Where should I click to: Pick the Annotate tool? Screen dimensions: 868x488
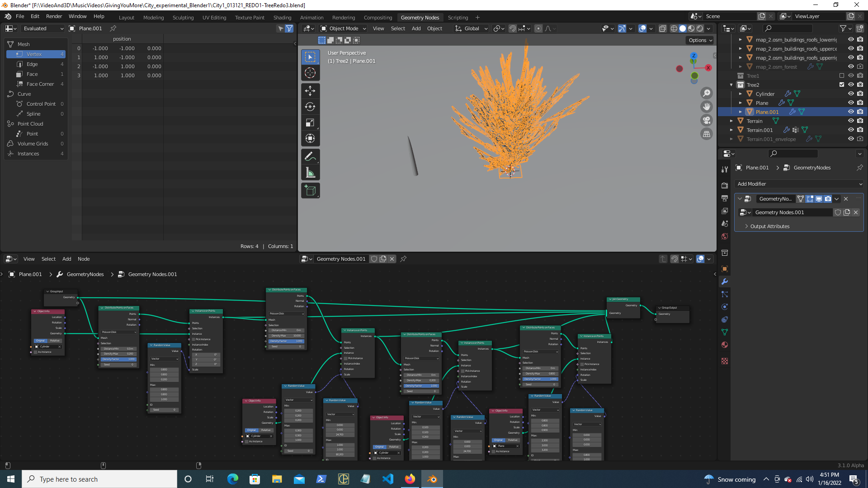(x=310, y=156)
